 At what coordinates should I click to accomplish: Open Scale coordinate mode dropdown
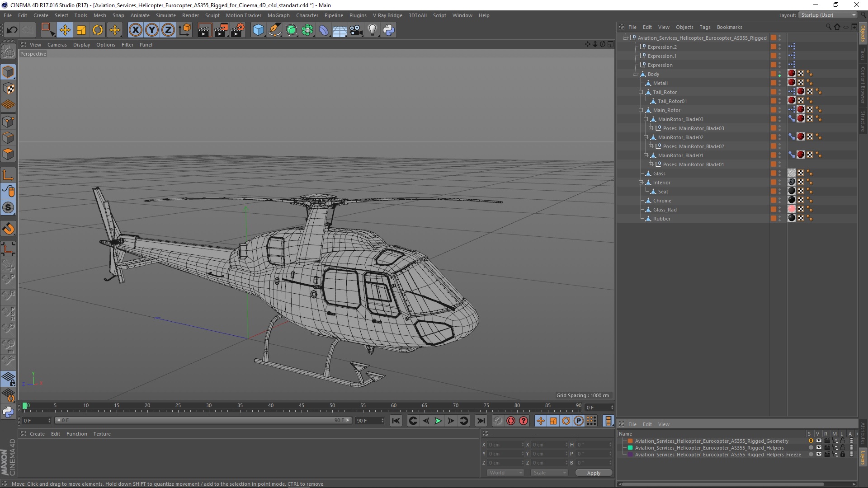(549, 473)
